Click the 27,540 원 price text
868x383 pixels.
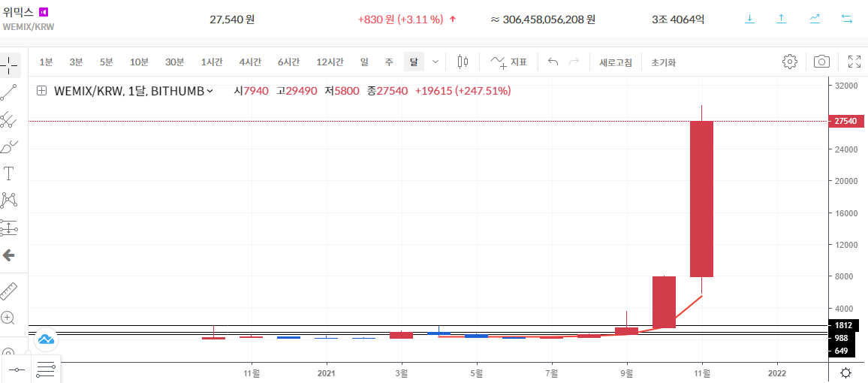pyautogui.click(x=232, y=20)
